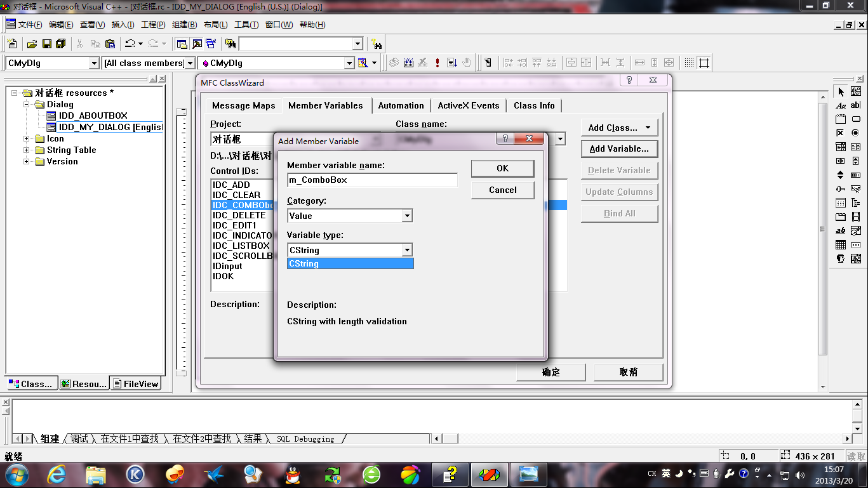This screenshot has width=868, height=488.
Task: Select the Slider control in the Controls palette
Action: (841, 189)
